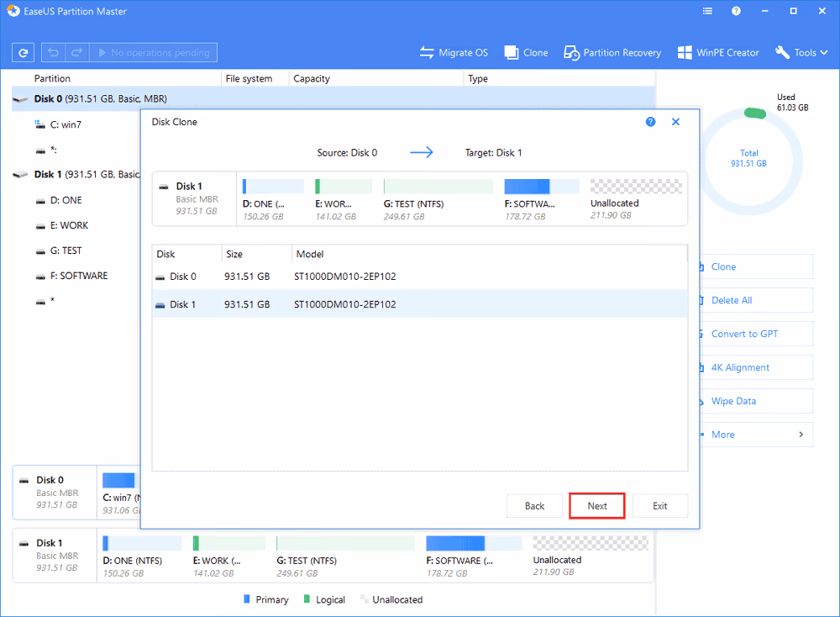Select the F: SOFTWARE partition bar in dialog

541,187
